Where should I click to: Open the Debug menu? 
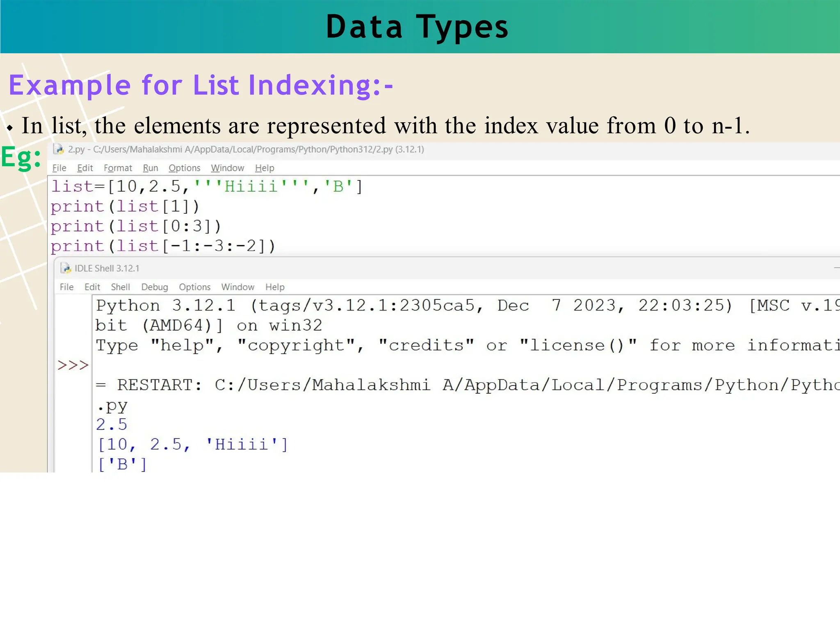[155, 287]
